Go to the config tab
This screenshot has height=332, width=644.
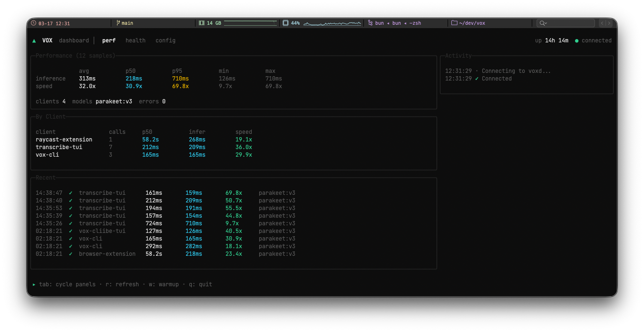(166, 40)
